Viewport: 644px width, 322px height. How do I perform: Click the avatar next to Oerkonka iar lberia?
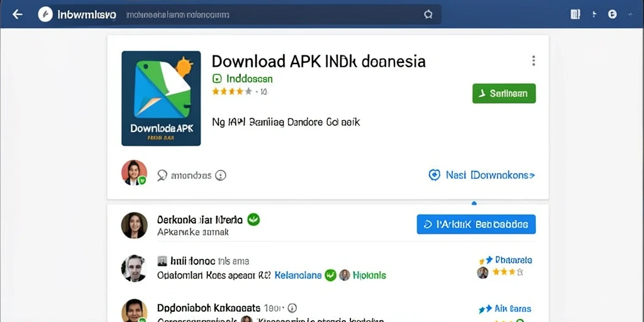[135, 225]
